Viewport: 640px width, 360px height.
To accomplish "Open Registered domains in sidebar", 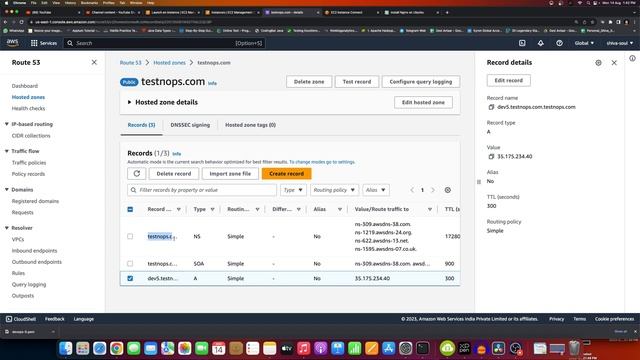I will tap(35, 201).
